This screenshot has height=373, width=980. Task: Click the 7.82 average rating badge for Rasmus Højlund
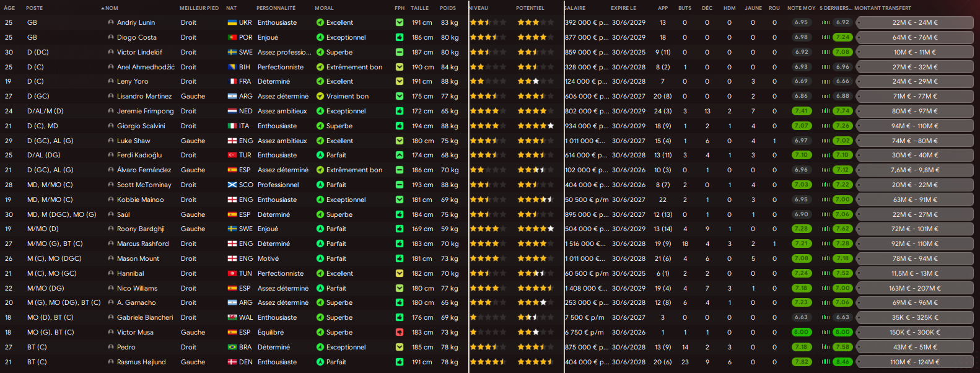[802, 362]
